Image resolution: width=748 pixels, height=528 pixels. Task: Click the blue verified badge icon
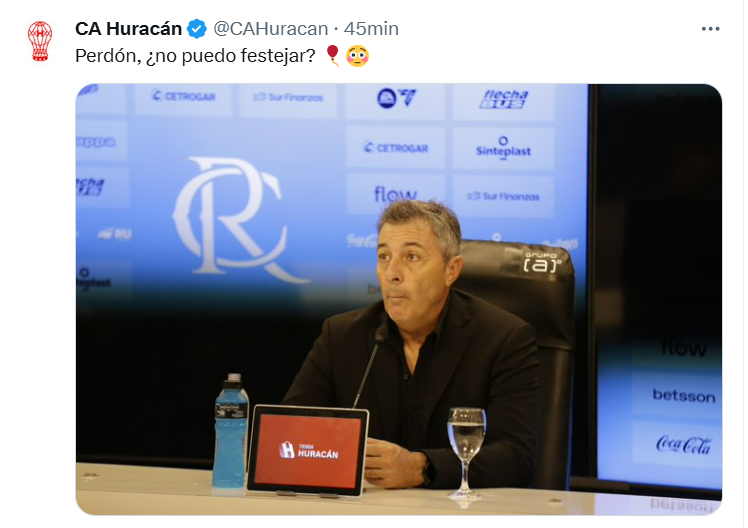(x=197, y=29)
